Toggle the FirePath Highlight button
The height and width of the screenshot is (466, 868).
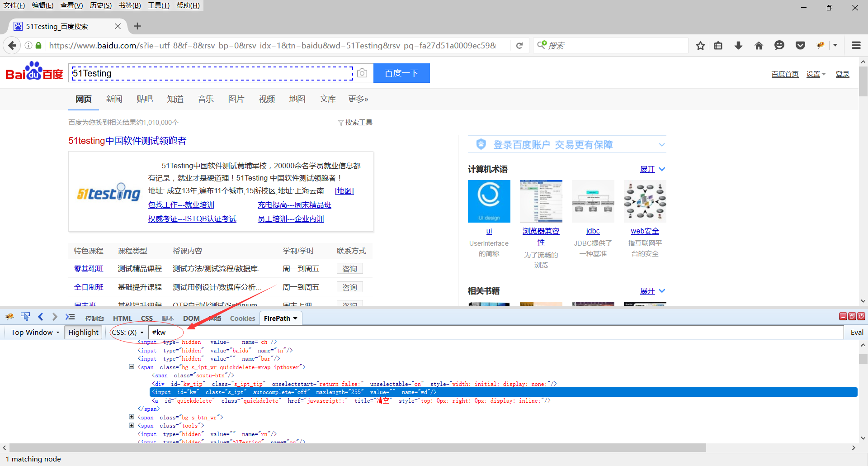(x=83, y=333)
